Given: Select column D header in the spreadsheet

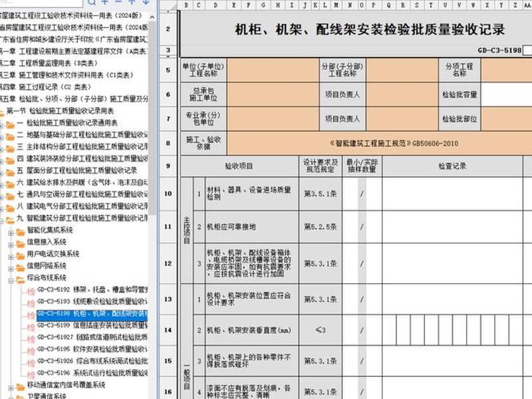Looking at the screenshot, I should point(215,5).
